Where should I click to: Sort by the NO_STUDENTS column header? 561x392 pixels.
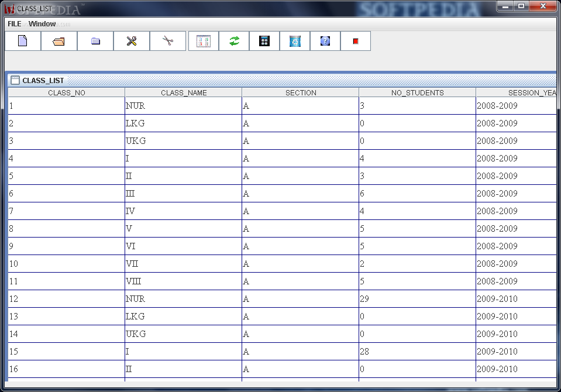pyautogui.click(x=418, y=92)
